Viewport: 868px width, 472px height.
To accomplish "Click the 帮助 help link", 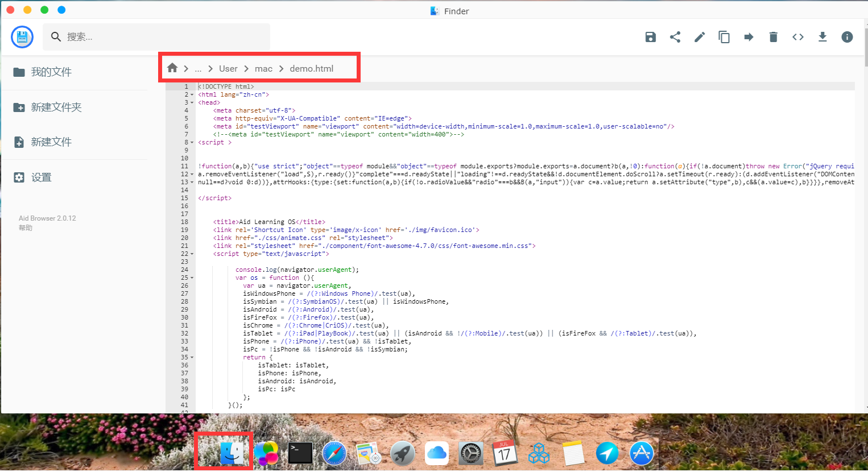I will click(26, 227).
